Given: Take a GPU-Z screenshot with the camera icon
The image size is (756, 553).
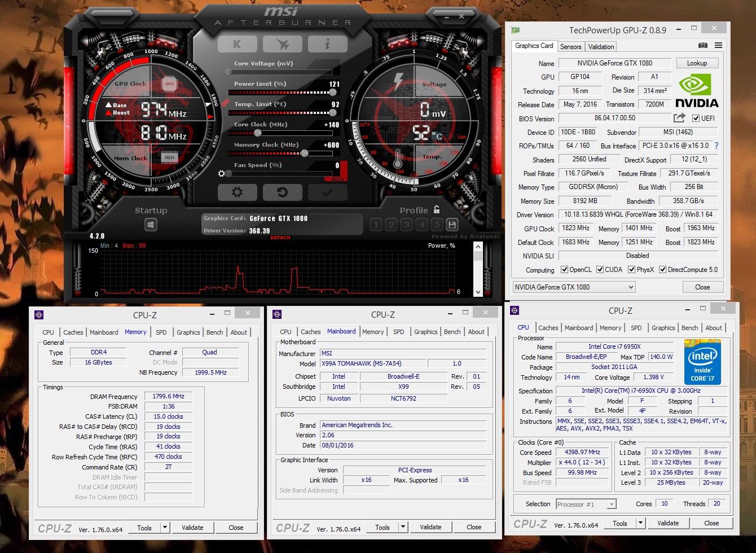Looking at the screenshot, I should [703, 45].
